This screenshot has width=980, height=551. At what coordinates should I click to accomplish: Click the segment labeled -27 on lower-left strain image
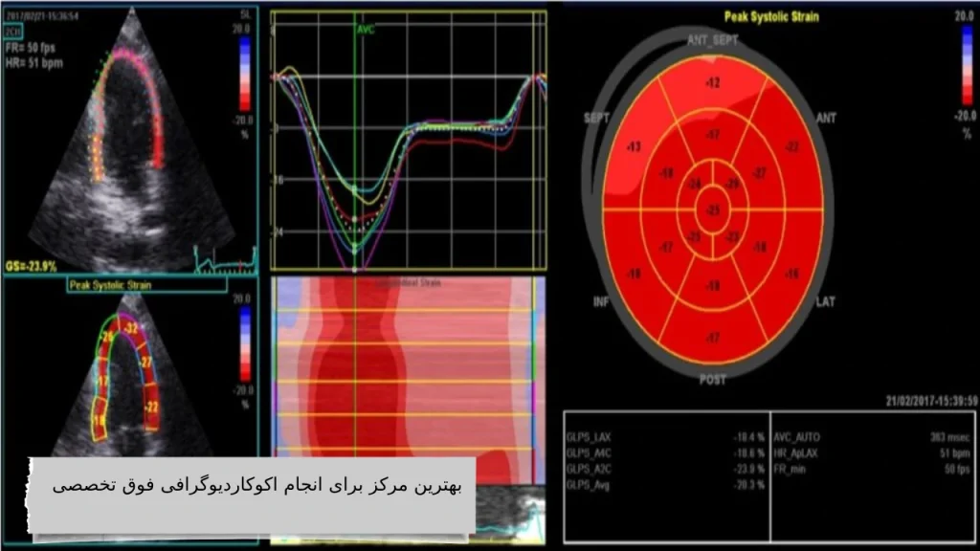click(145, 363)
